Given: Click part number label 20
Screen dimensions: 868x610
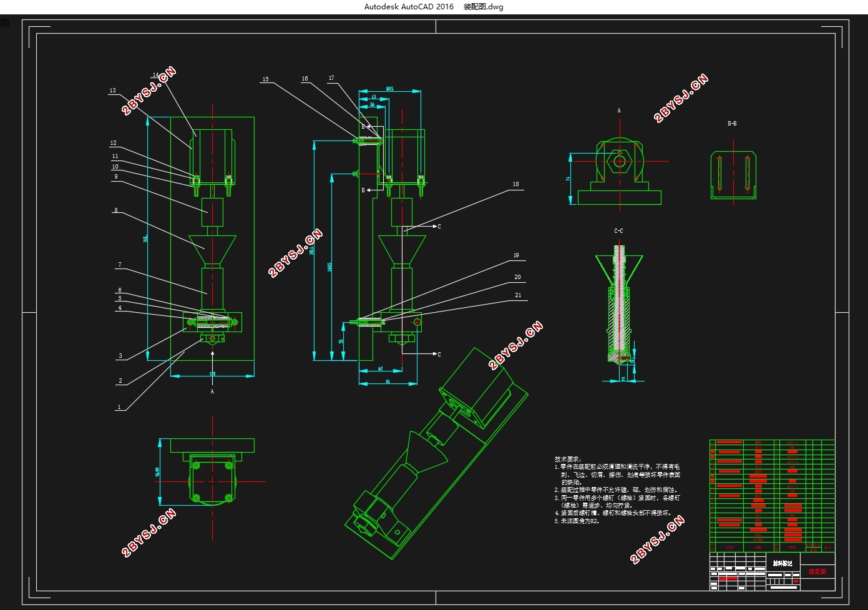Looking at the screenshot, I should click(517, 277).
